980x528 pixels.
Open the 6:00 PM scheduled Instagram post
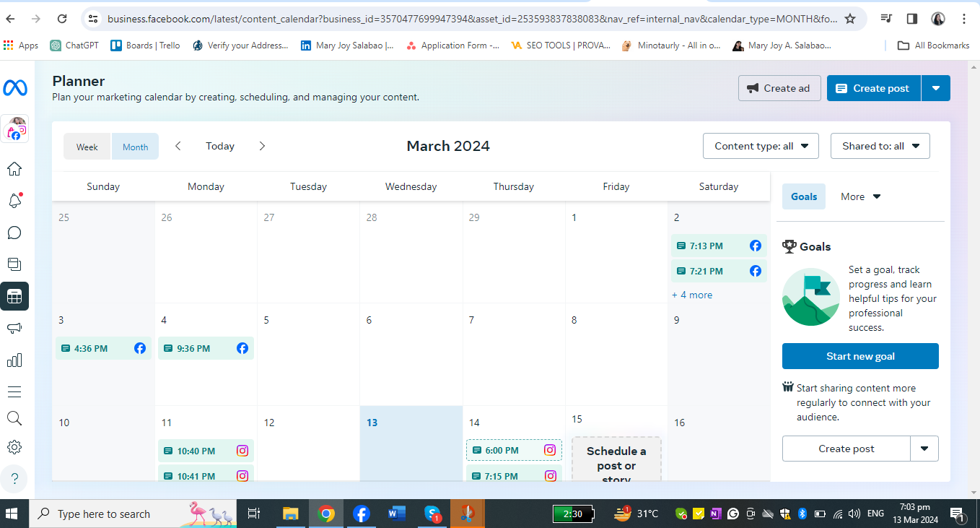point(514,450)
